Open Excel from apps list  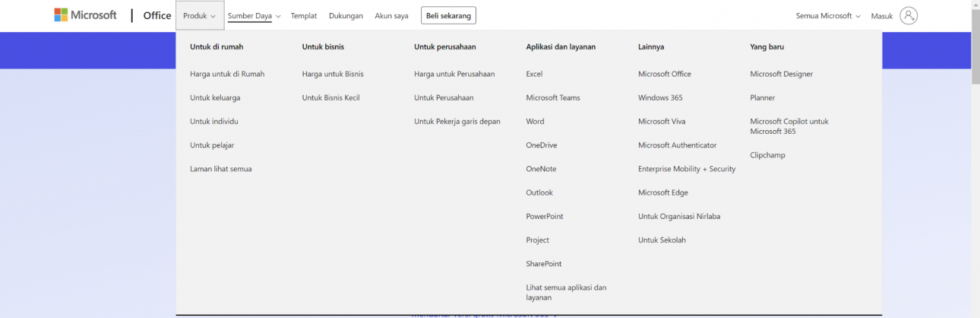[534, 74]
